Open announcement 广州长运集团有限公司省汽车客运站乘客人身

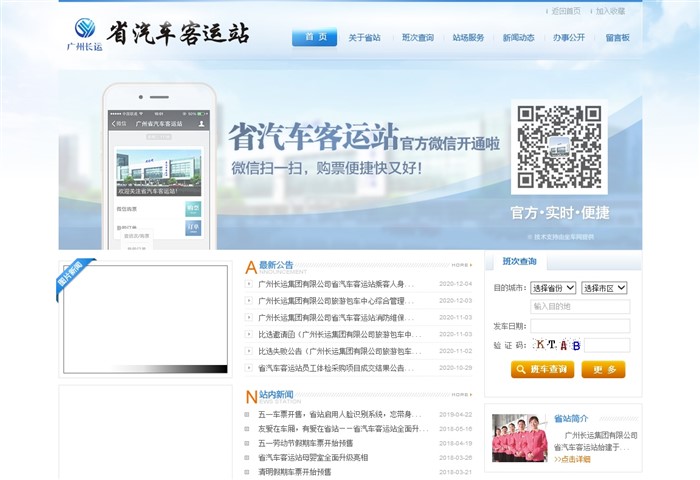pyautogui.click(x=336, y=284)
